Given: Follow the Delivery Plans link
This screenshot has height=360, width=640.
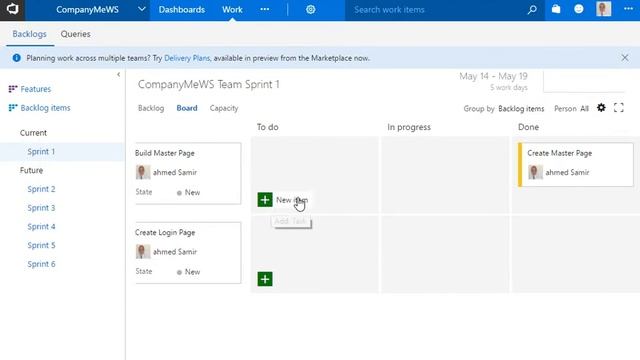Looking at the screenshot, I should 187,58.
